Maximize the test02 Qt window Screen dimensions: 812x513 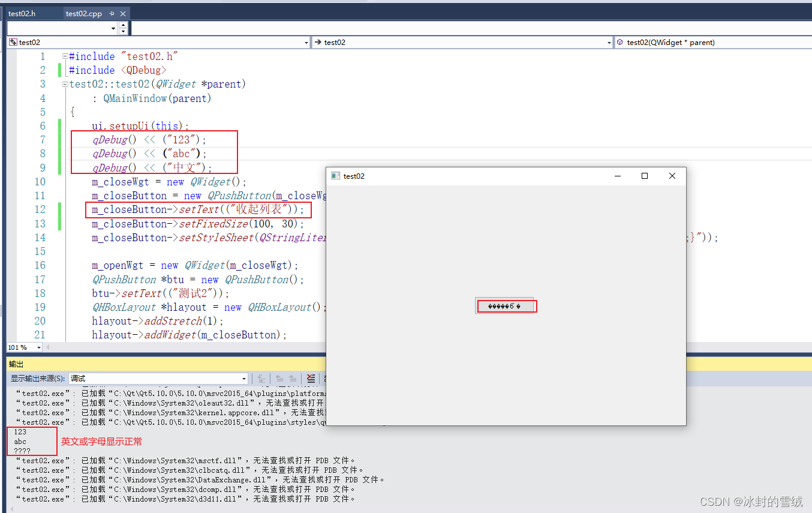[645, 176]
